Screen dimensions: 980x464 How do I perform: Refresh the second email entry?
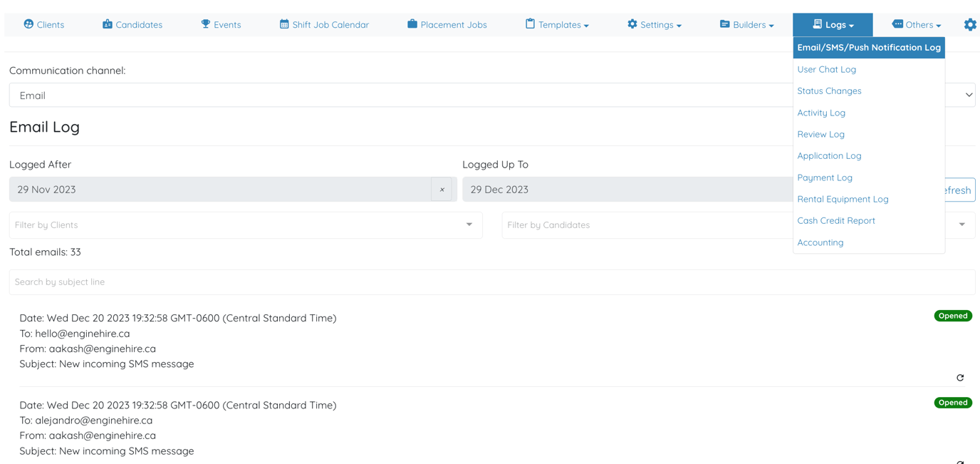coord(960,463)
